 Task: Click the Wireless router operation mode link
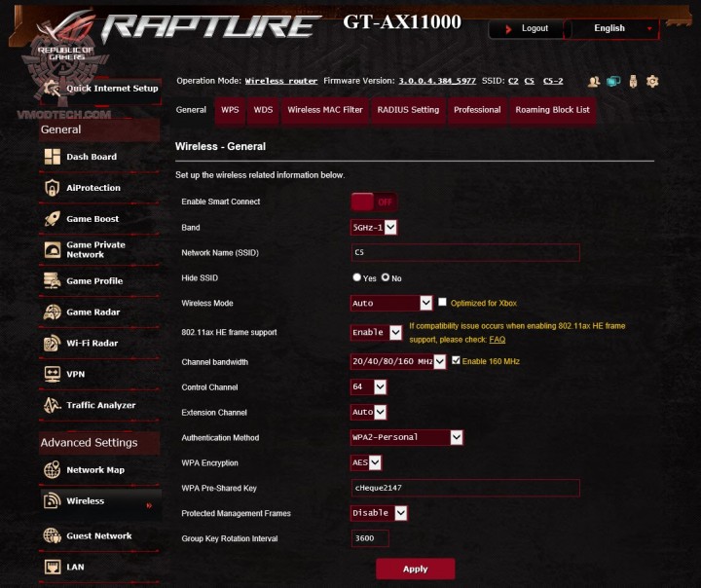[x=281, y=81]
